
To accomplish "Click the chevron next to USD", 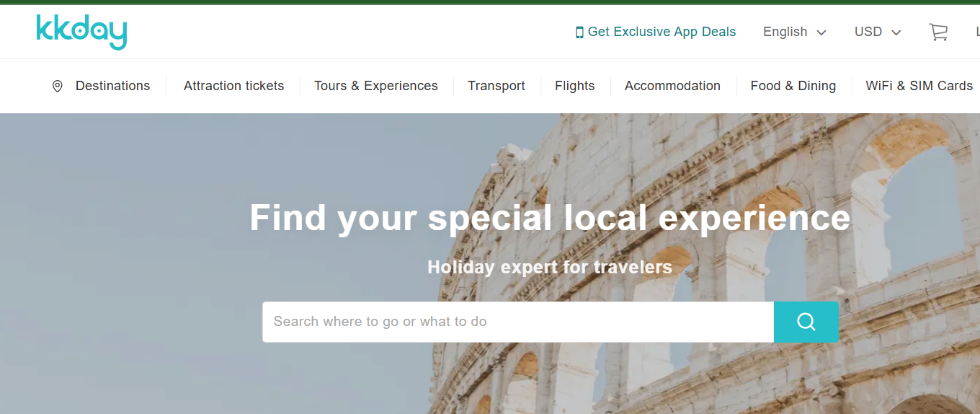I will pos(896,32).
